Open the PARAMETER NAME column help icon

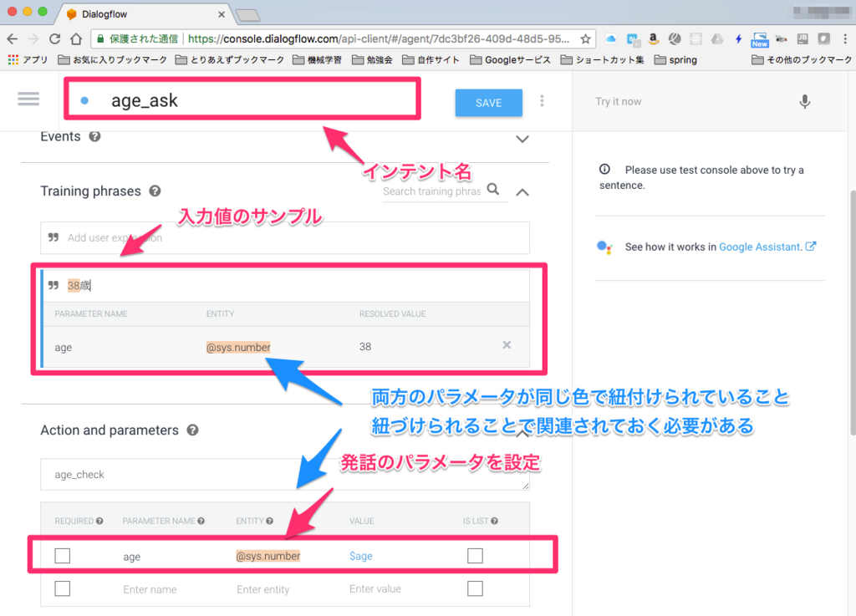[x=201, y=521]
